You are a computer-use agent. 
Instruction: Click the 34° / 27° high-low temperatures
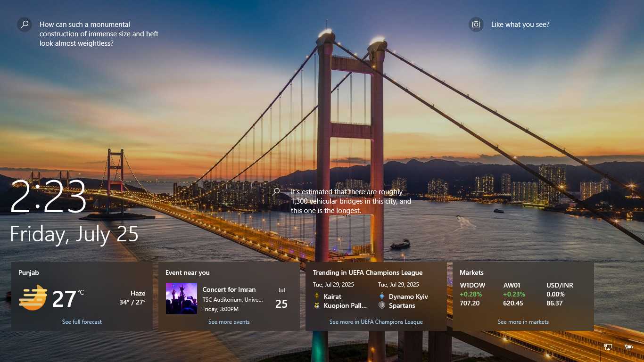[132, 302]
